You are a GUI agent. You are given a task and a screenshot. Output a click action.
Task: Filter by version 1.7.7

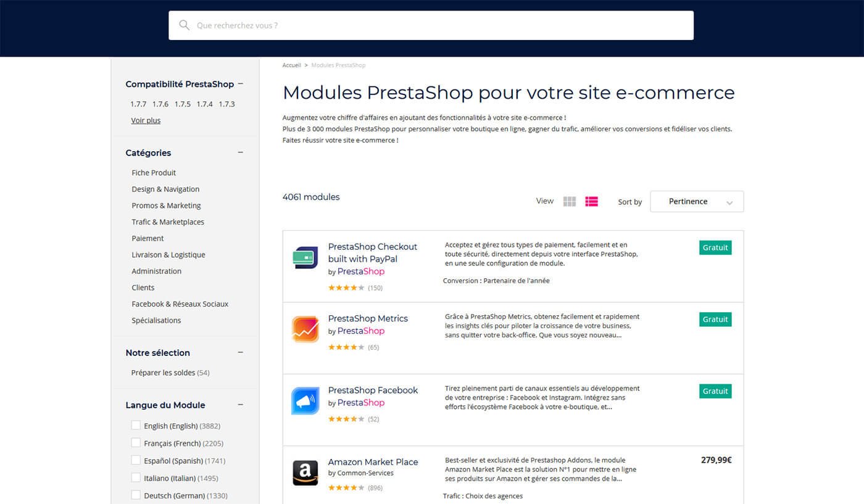138,104
